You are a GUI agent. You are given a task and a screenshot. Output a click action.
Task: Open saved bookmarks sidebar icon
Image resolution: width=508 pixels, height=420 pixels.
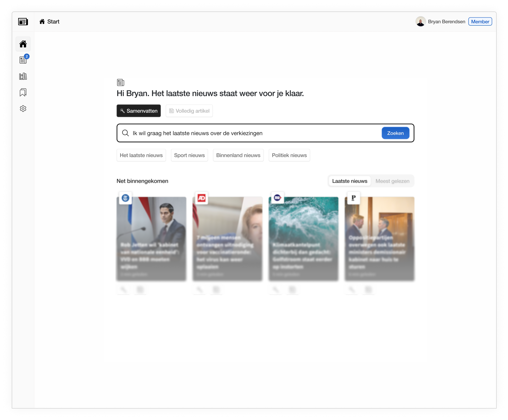tap(23, 92)
